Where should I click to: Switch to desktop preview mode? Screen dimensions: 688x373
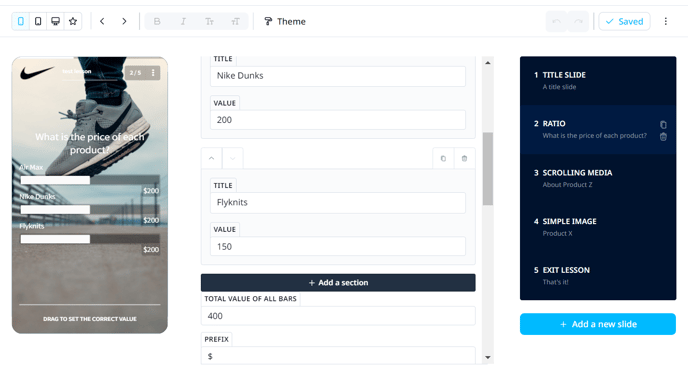pyautogui.click(x=55, y=22)
